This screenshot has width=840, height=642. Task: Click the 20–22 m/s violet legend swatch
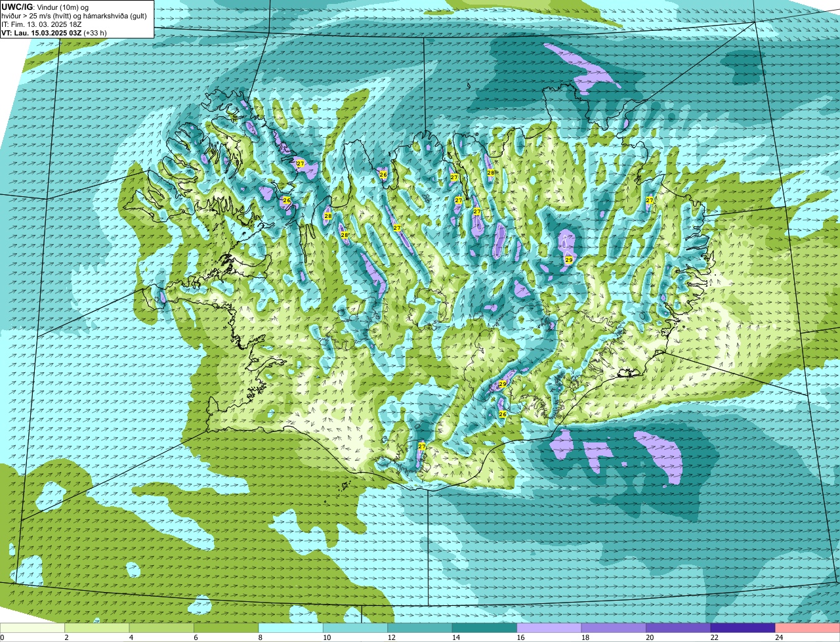679,628
